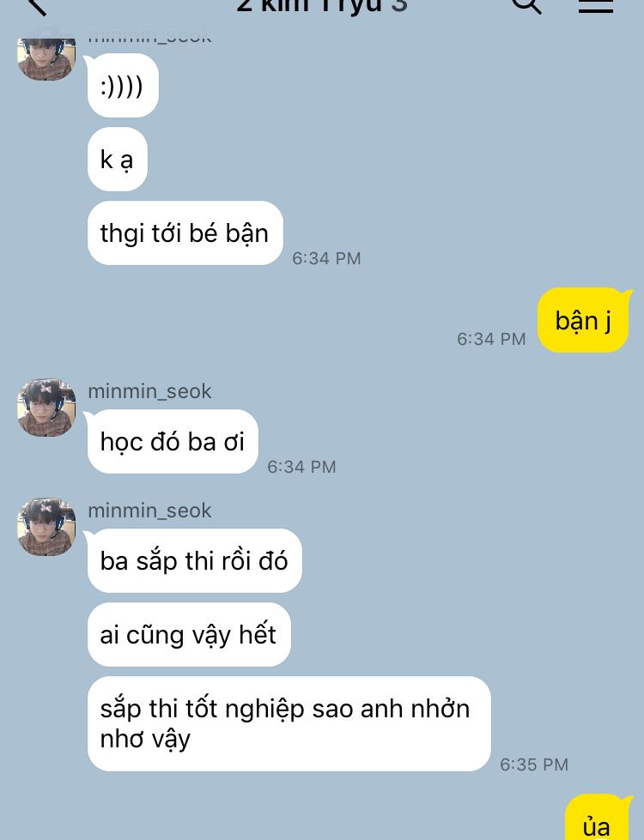Open the hamburger chat menu
Image resolution: width=644 pixels, height=840 pixels.
pos(596,5)
